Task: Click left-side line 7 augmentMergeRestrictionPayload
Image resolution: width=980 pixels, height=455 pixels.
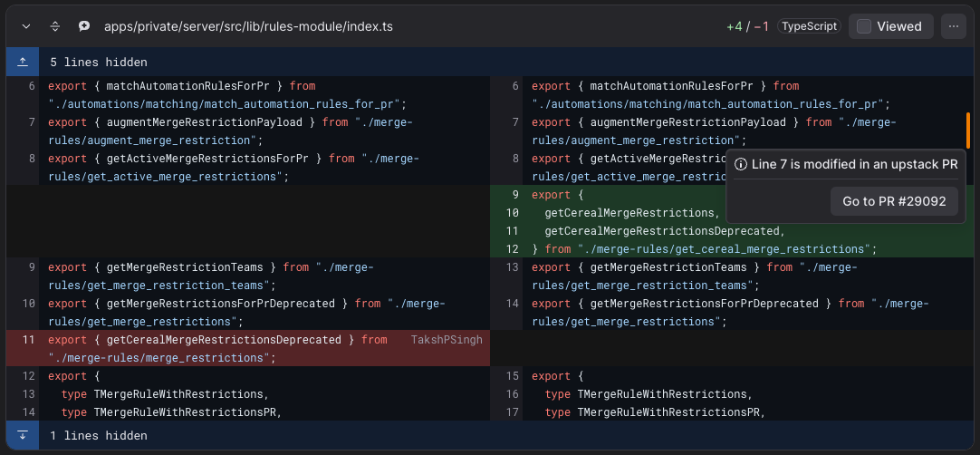Action: [205, 122]
